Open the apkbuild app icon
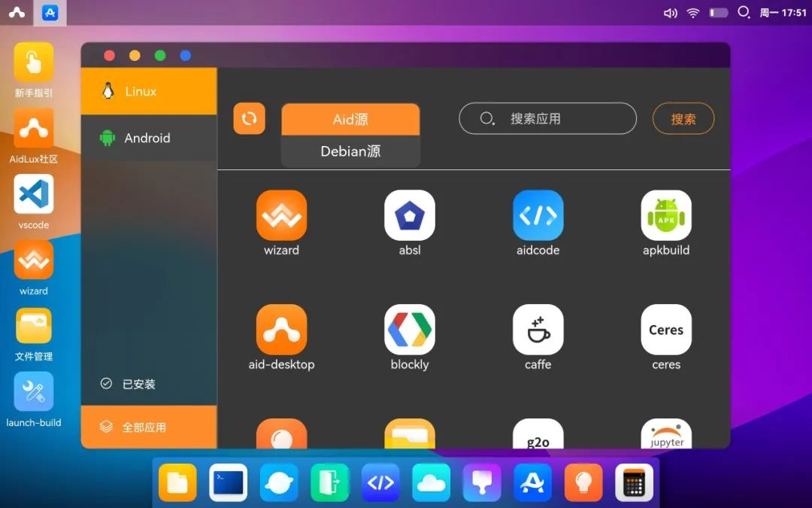Image resolution: width=812 pixels, height=508 pixels. [666, 215]
